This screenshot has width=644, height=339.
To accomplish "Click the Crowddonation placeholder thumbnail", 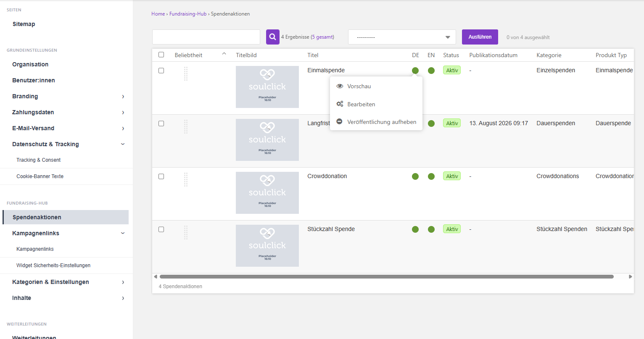I will click(267, 193).
